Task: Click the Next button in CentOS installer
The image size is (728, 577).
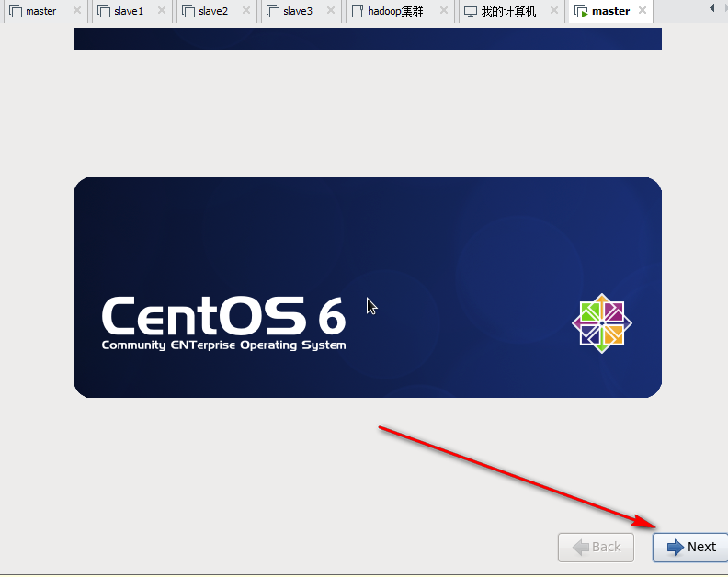Action: 690,547
